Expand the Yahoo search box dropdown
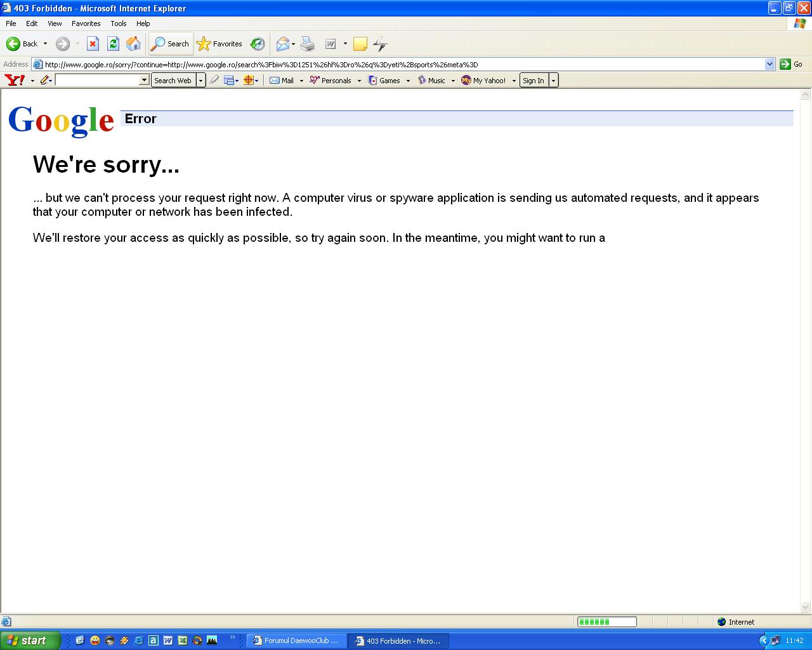This screenshot has height=650, width=812. click(145, 80)
